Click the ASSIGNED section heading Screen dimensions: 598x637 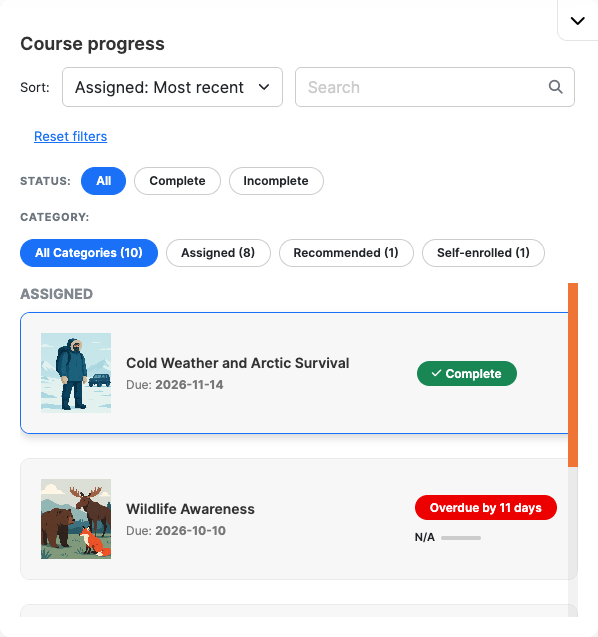pos(56,294)
